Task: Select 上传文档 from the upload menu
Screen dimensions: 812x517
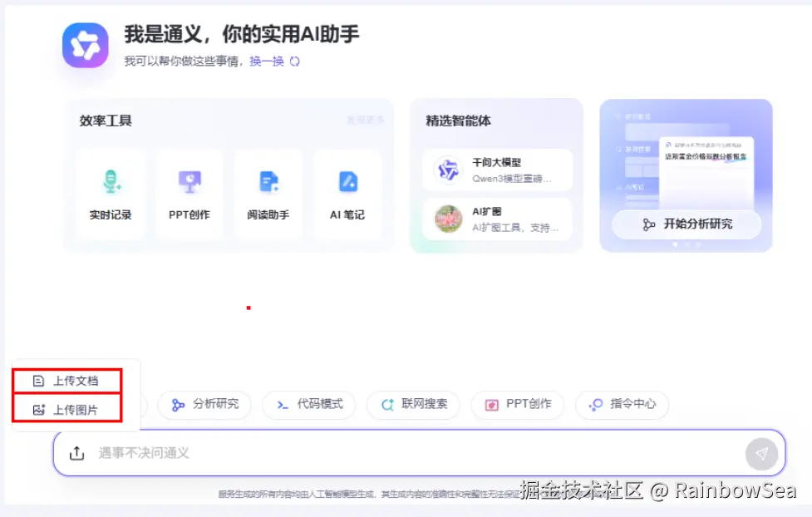Action: point(67,382)
